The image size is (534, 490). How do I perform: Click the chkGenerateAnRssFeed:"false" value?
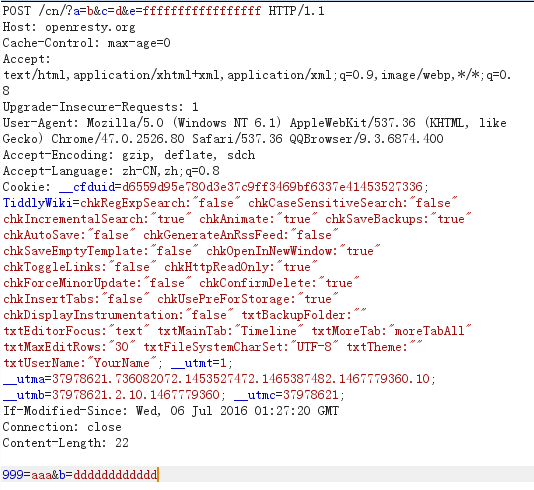[240, 235]
